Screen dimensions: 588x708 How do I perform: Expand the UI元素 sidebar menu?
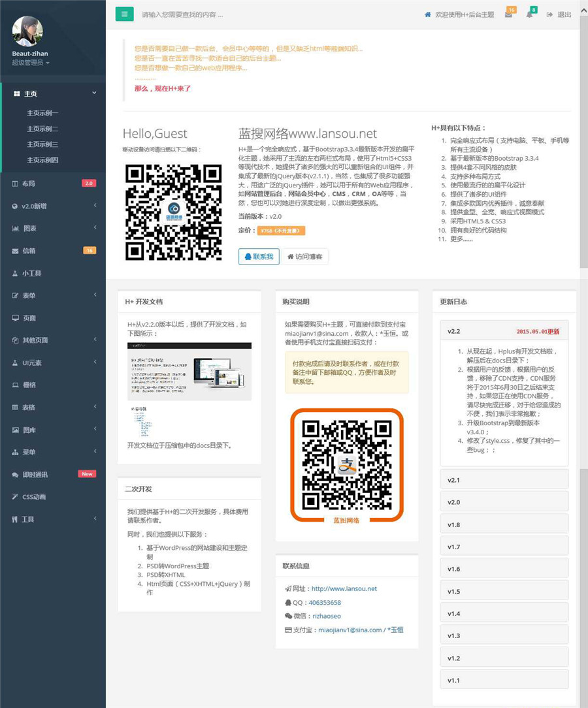tap(31, 362)
